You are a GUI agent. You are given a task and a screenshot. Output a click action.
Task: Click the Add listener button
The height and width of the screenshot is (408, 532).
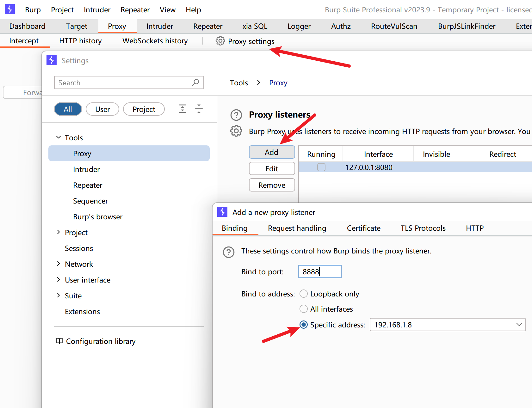(x=272, y=152)
